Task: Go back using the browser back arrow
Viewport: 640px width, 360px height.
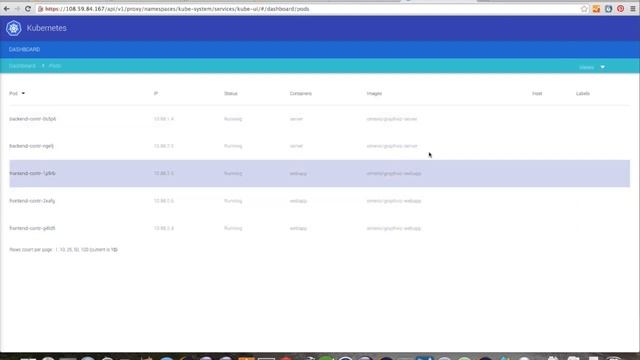Action: coord(7,9)
